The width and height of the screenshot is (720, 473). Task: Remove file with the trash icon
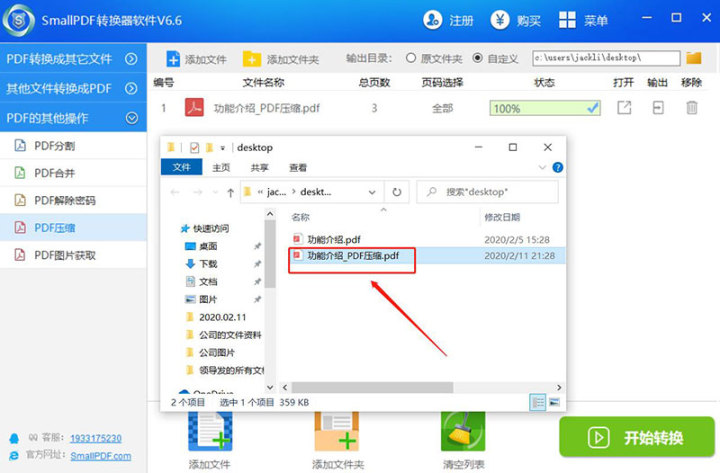692,108
